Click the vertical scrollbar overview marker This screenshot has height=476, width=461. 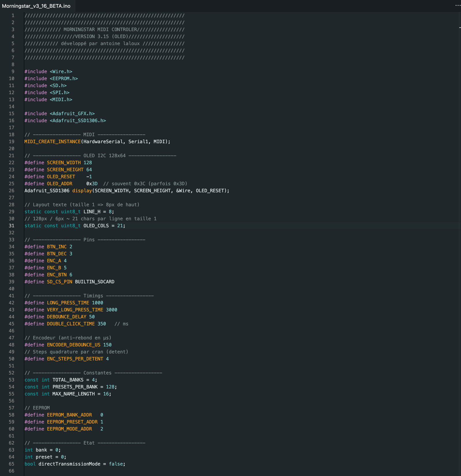pos(460,27)
